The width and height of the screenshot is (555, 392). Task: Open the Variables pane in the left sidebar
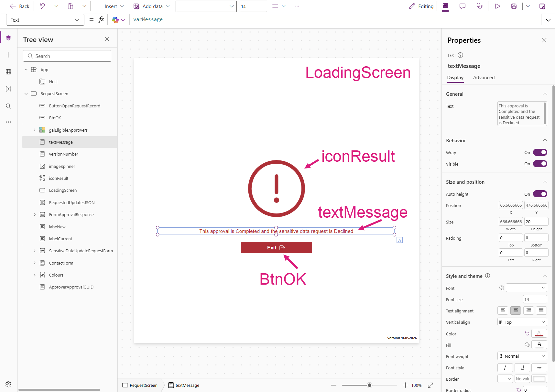pos(8,89)
